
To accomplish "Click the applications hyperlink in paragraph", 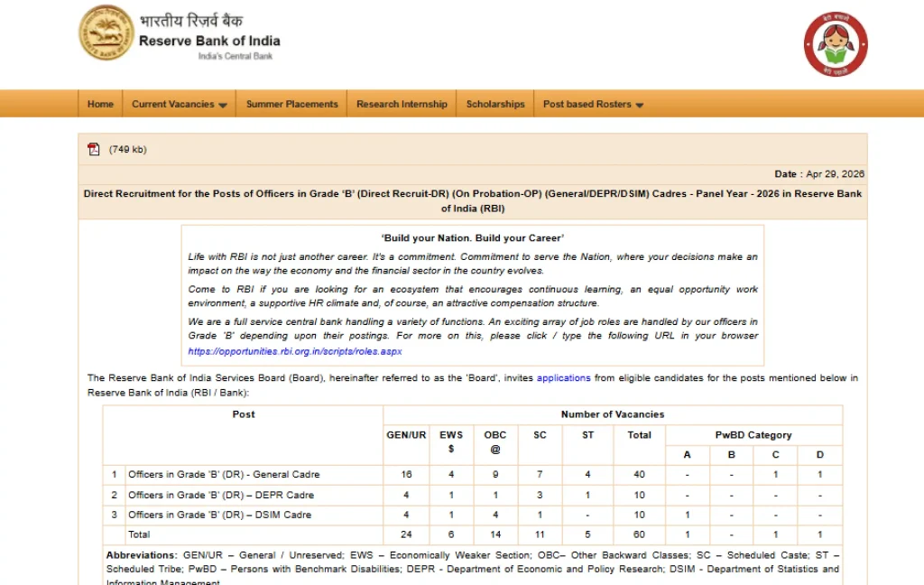I will [563, 377].
